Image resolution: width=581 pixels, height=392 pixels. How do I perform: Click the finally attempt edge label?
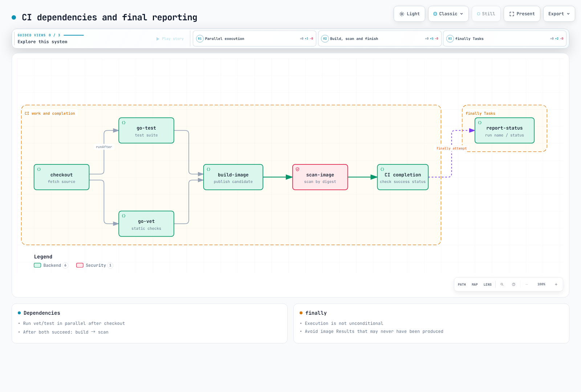(x=451, y=148)
